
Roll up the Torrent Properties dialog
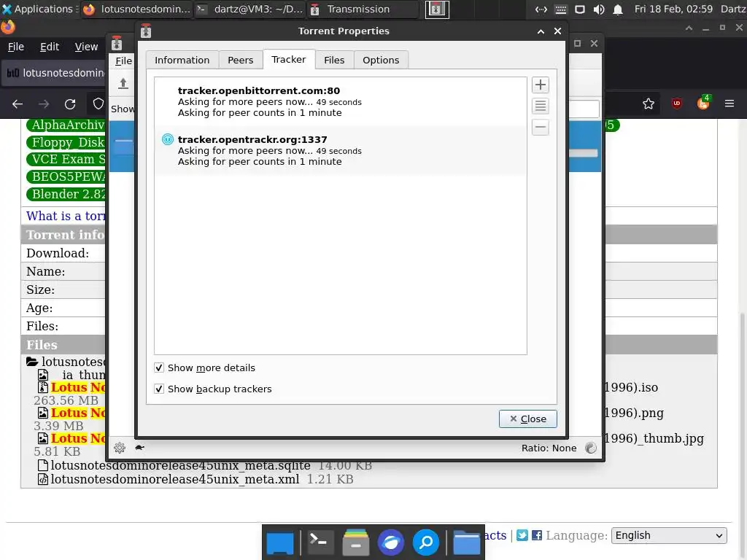click(541, 31)
